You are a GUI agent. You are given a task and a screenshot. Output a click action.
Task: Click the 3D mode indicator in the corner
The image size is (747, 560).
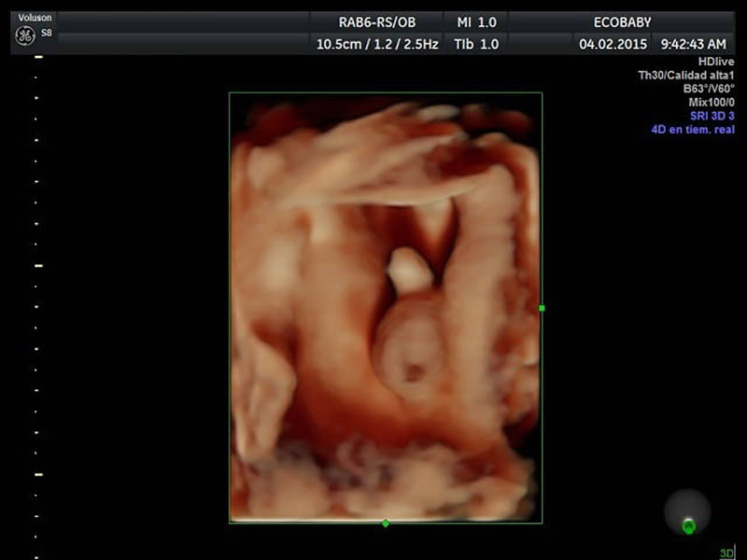coord(726,553)
